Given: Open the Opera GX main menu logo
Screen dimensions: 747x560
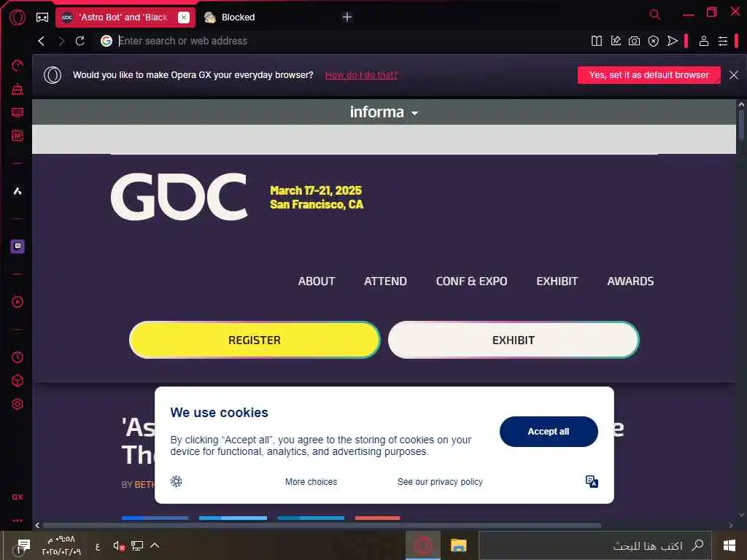Looking at the screenshot, I should click(18, 17).
